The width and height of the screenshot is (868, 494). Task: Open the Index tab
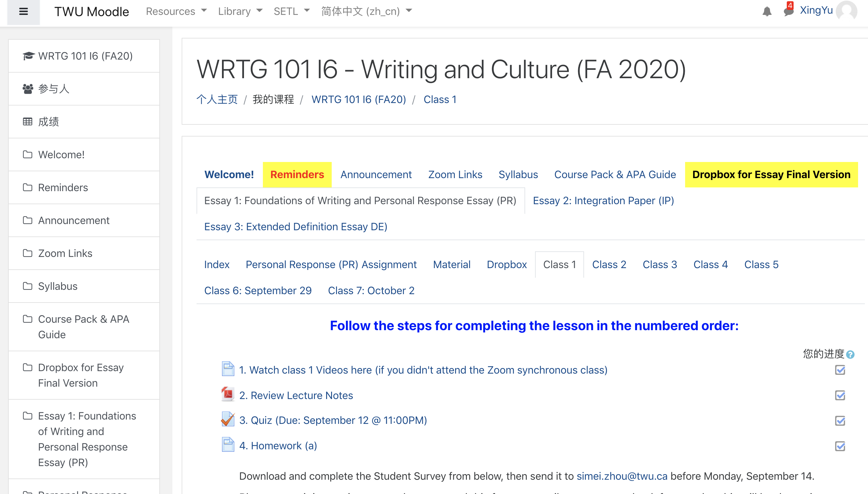point(217,264)
